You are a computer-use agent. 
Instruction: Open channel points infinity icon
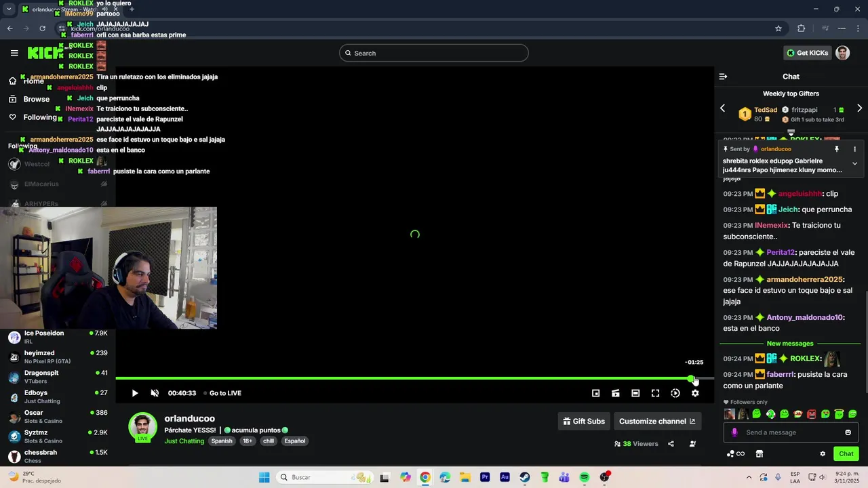pyautogui.click(x=736, y=453)
